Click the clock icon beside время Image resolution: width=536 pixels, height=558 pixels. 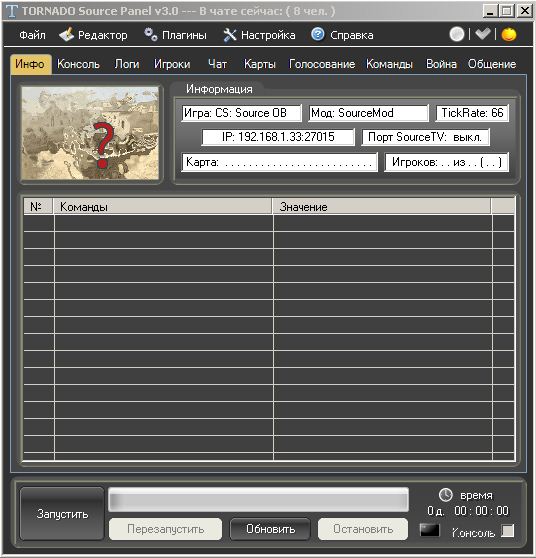click(445, 495)
